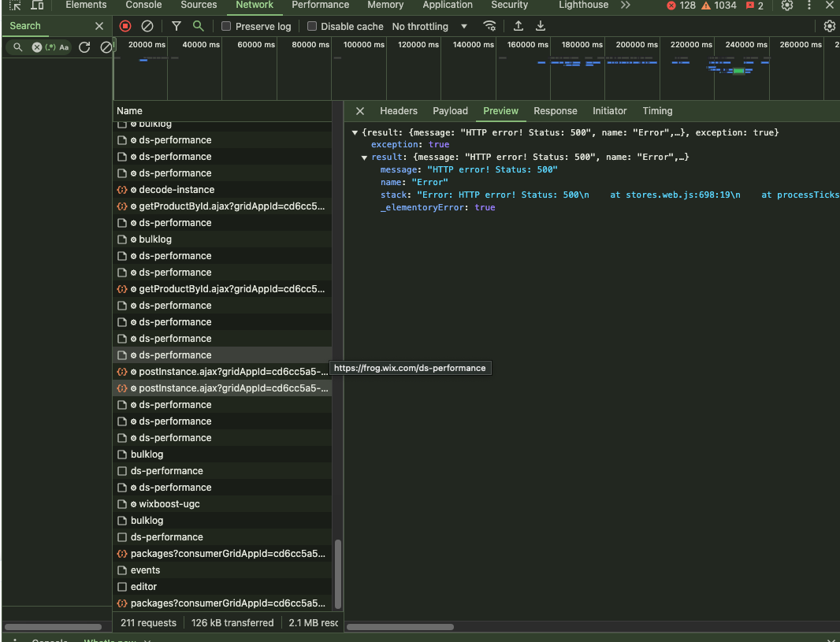Open network panel settings gear

[x=829, y=26]
